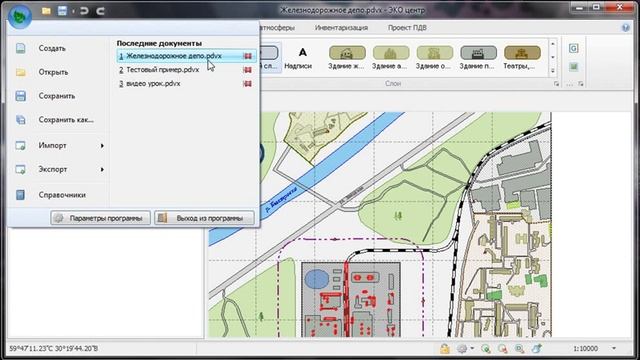
Task: Click the open folder icon in quick access toolbar
Action: point(46,11)
